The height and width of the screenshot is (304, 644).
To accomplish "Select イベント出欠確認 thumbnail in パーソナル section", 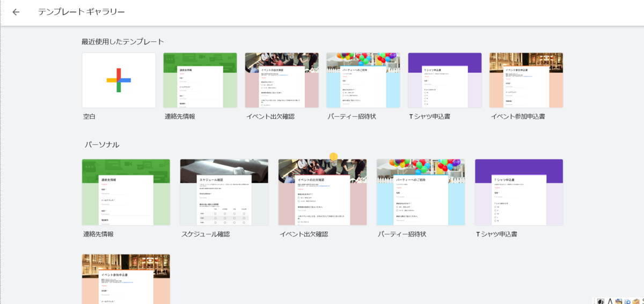I will (323, 192).
